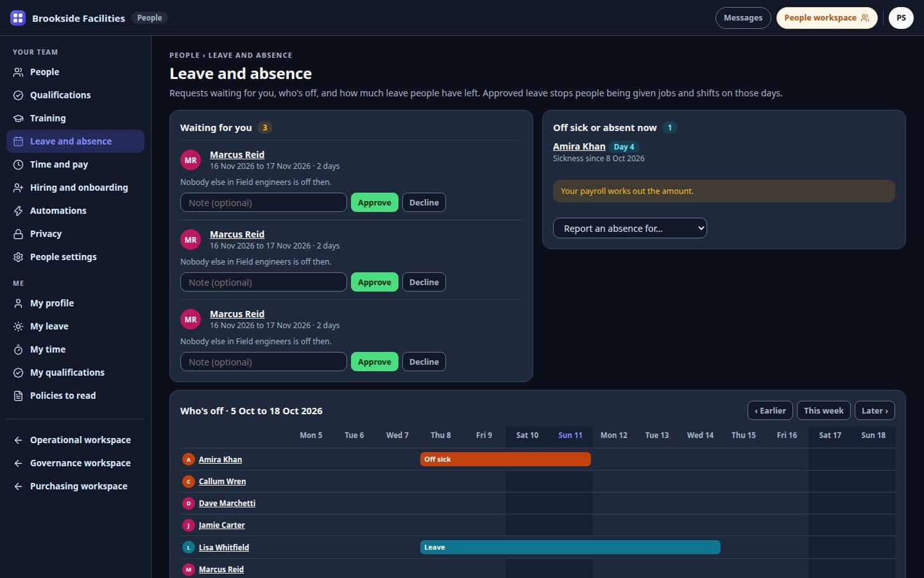This screenshot has width=924, height=578.
Task: Click the third request's Note input field
Action: (x=264, y=362)
